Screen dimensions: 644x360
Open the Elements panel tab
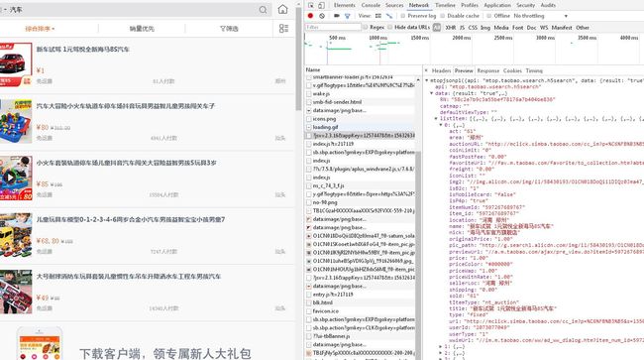coord(344,5)
